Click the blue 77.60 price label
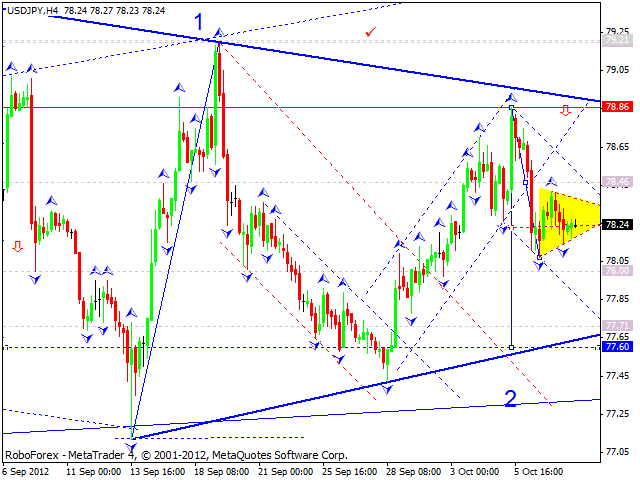The width and height of the screenshot is (640, 480). click(617, 347)
